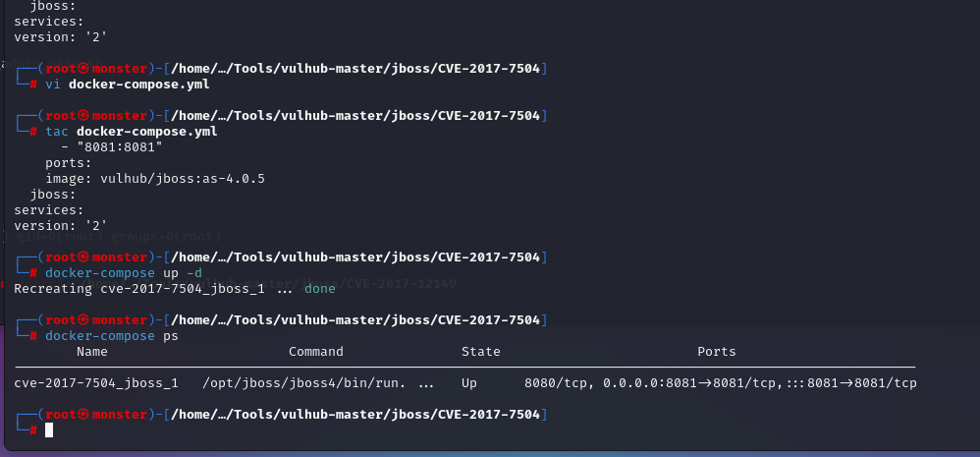Click 'Recreating cve-2017-7504_jboss_1' output text

(x=139, y=289)
